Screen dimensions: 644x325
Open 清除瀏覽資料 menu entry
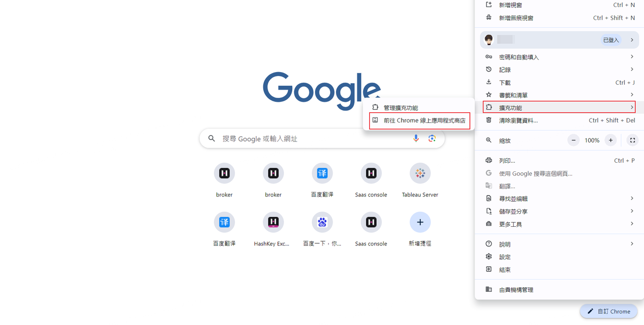518,120
